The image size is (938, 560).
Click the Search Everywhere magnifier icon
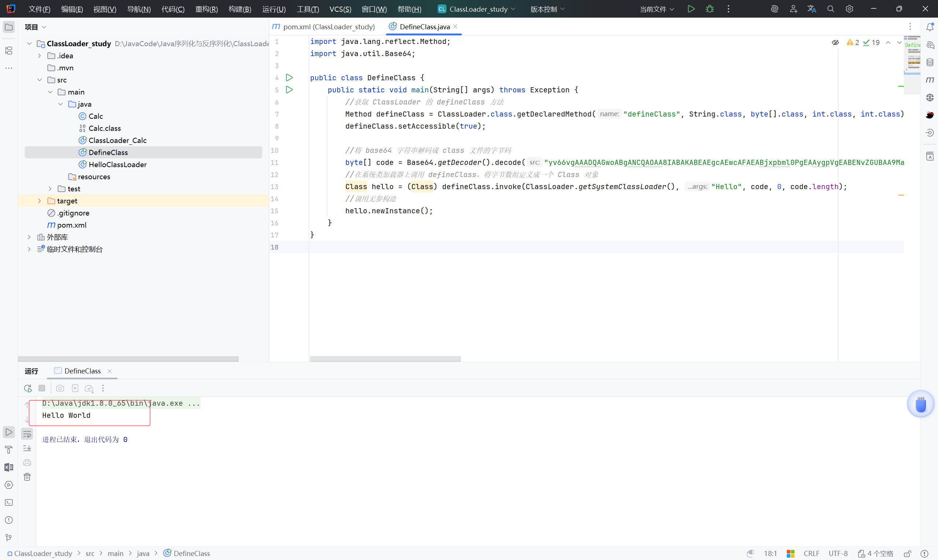click(831, 9)
